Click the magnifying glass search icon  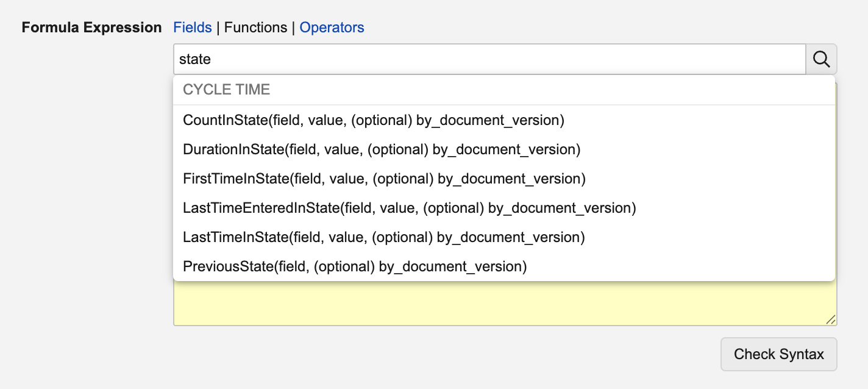pos(821,59)
